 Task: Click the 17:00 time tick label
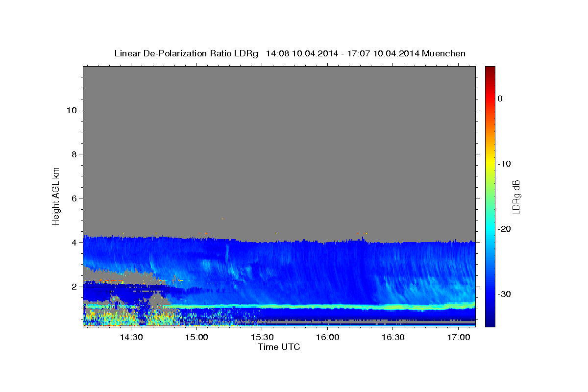pyautogui.click(x=458, y=338)
